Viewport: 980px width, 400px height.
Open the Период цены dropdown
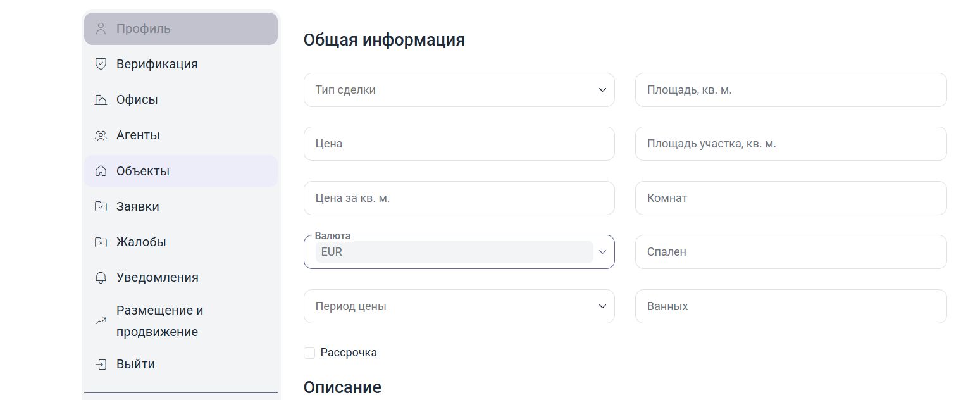[459, 306]
